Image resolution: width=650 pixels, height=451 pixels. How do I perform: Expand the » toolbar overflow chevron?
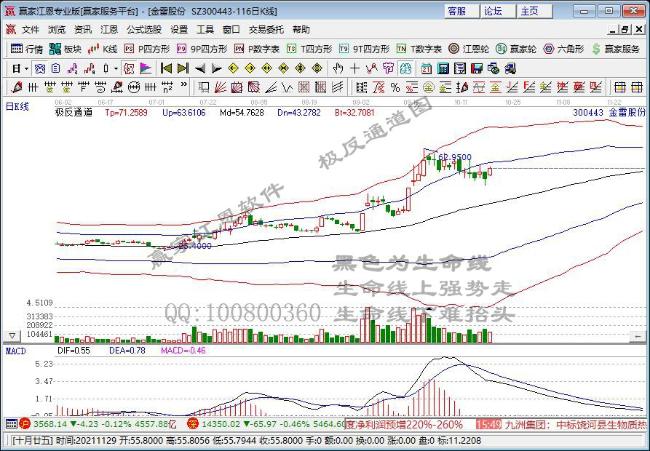pyautogui.click(x=184, y=85)
